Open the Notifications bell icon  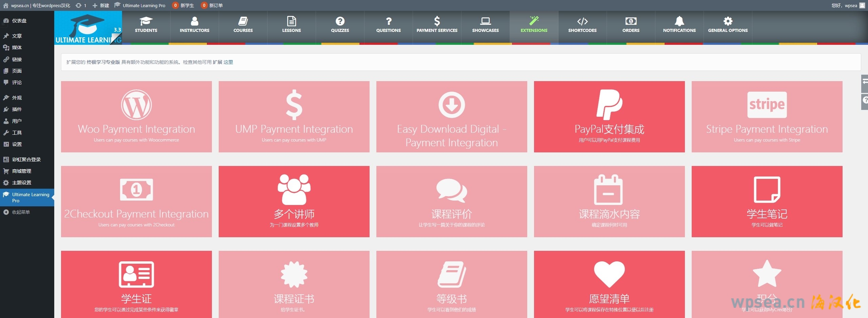coord(679,21)
